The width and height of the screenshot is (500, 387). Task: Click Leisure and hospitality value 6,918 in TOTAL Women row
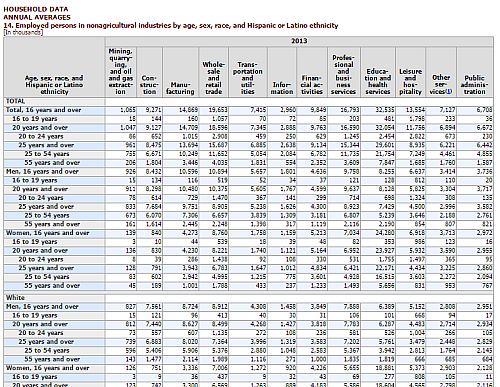click(416, 233)
